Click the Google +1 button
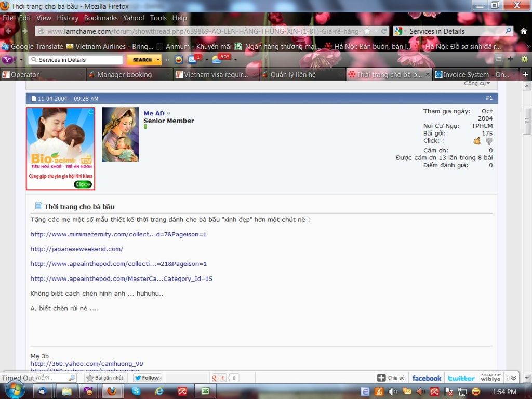This screenshot has height=399, width=532. click(219, 378)
